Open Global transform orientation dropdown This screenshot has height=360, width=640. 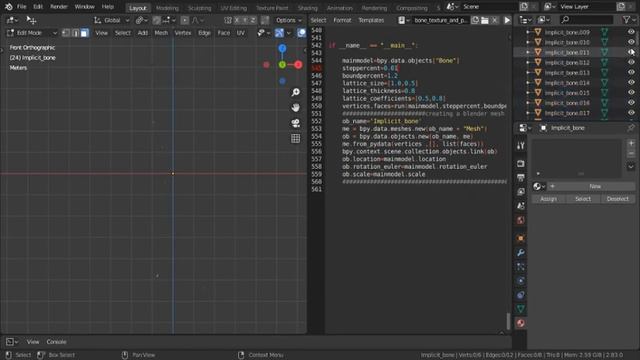tap(112, 20)
